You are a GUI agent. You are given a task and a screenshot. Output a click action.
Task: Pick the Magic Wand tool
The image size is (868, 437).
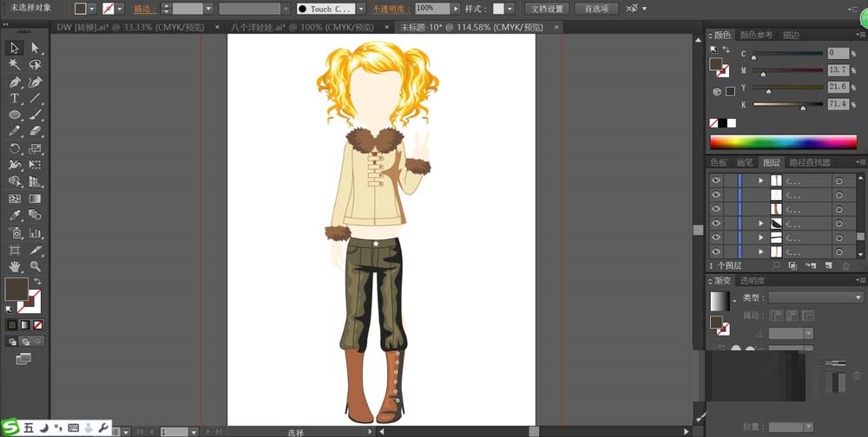[15, 65]
